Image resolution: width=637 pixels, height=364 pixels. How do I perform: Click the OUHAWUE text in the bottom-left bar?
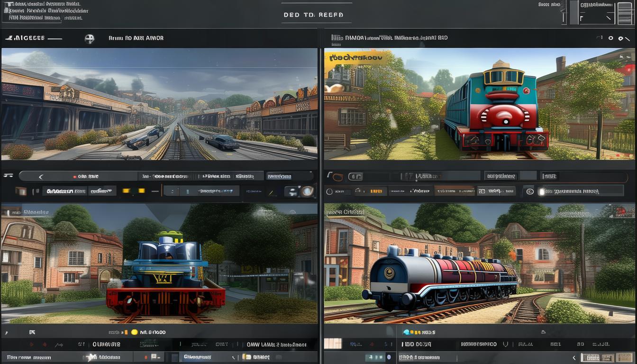(106, 345)
